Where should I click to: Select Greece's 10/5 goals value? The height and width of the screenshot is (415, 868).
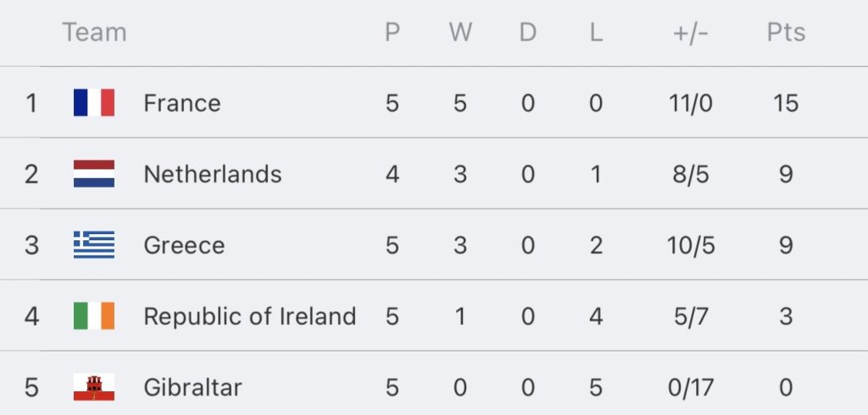point(691,245)
